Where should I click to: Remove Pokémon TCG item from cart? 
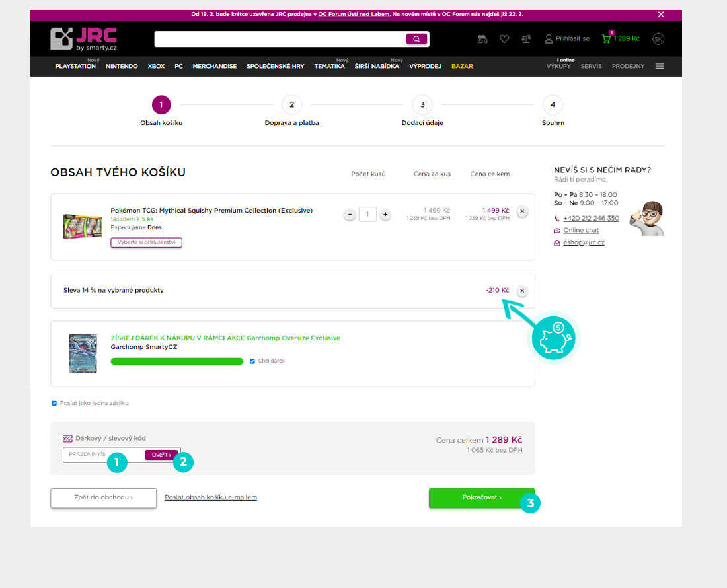click(522, 211)
